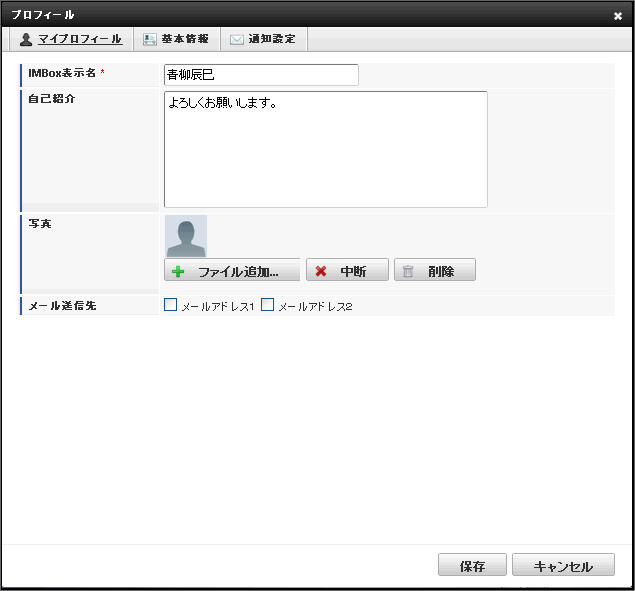Click the trash can icon on 削除
Screen dimensions: 635x591
(408, 271)
